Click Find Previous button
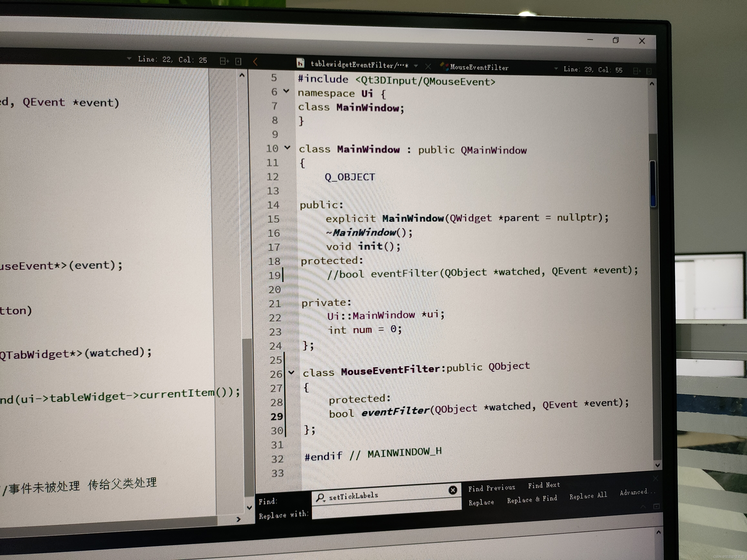The image size is (747, 560). tap(491, 488)
